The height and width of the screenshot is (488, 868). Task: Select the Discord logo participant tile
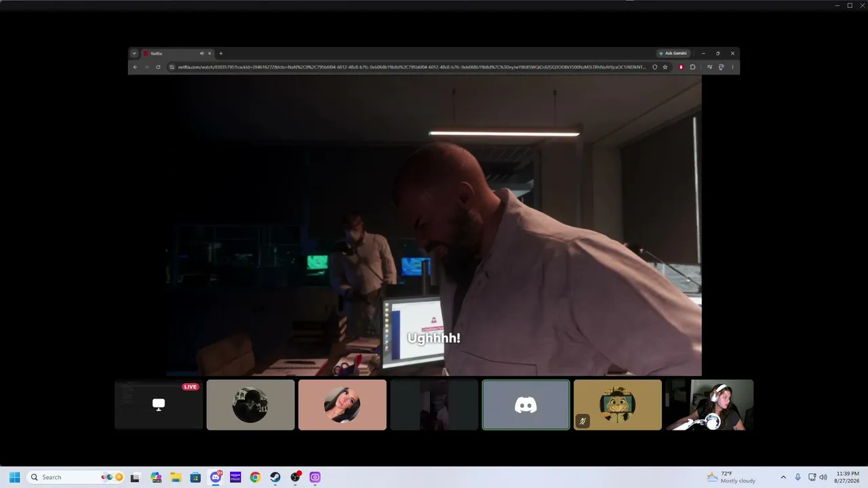[526, 405]
